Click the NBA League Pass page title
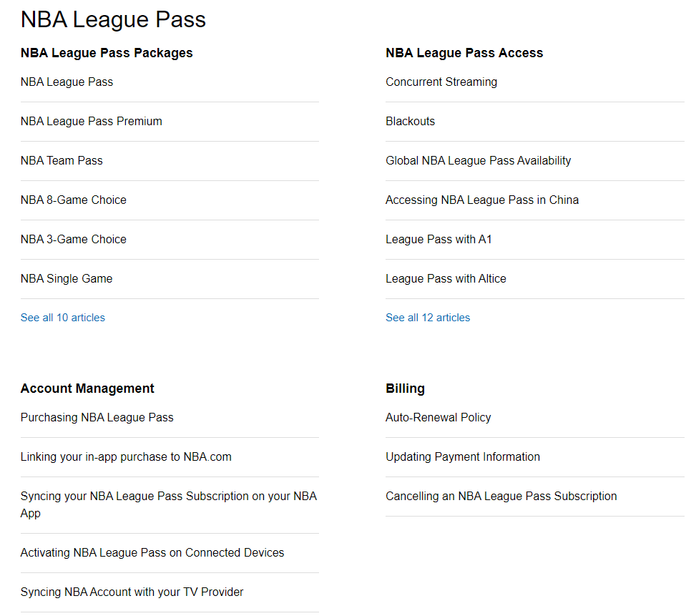Screen dimensions: 691x616 113,19
